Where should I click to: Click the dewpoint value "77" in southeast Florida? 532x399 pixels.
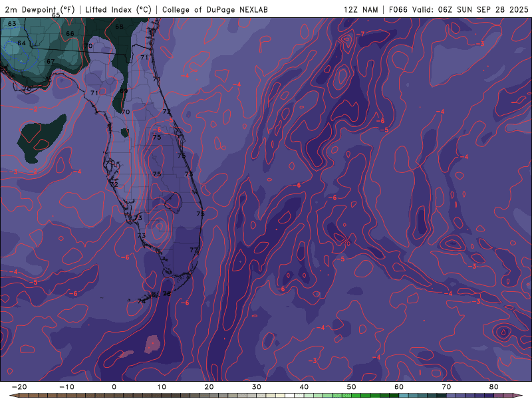click(194, 250)
